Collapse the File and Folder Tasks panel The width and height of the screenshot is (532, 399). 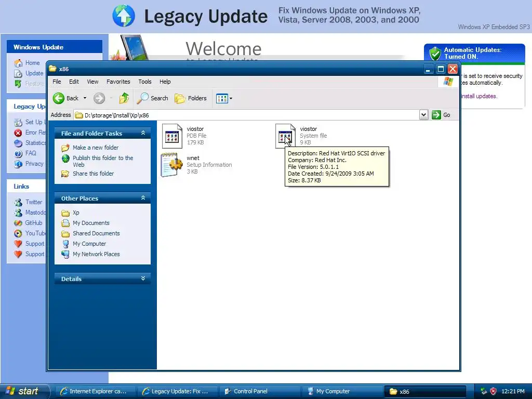[x=143, y=133]
